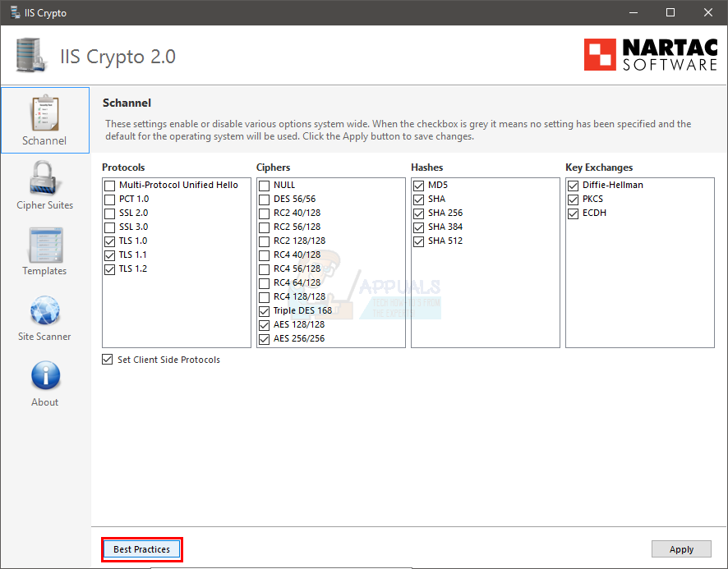
Task: Uncheck PKCS key exchange
Action: (x=574, y=200)
